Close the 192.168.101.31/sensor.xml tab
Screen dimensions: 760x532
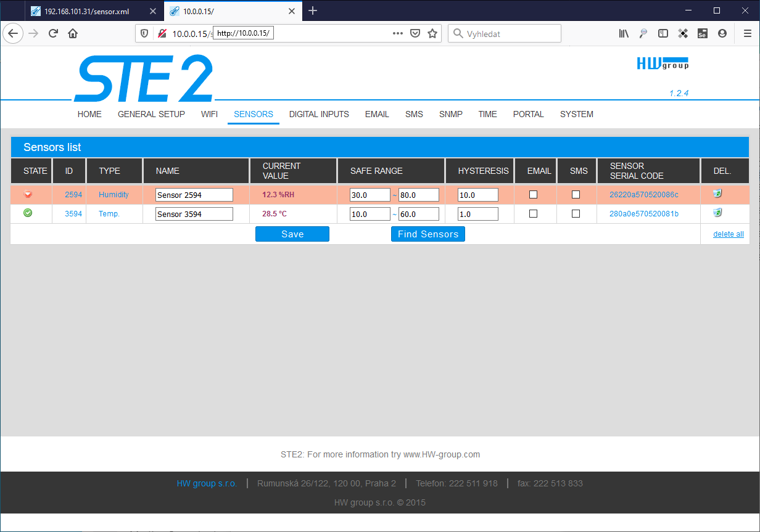click(153, 11)
